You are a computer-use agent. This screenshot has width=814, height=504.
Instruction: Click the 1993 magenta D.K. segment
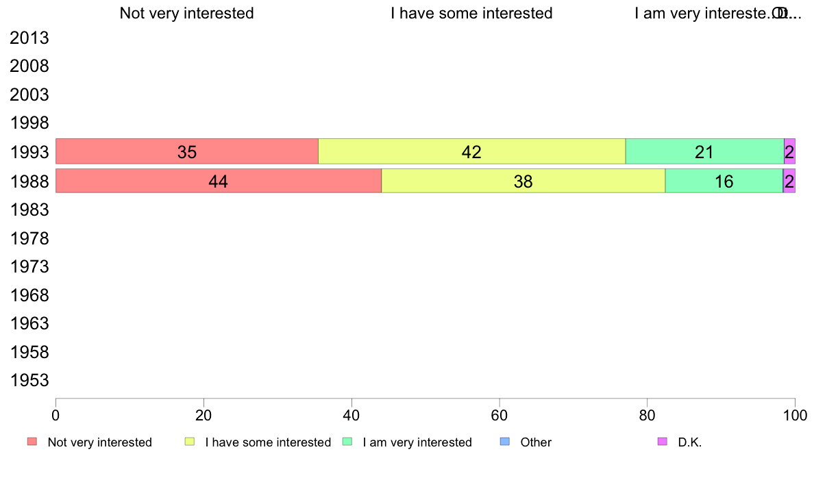pyautogui.click(x=789, y=151)
